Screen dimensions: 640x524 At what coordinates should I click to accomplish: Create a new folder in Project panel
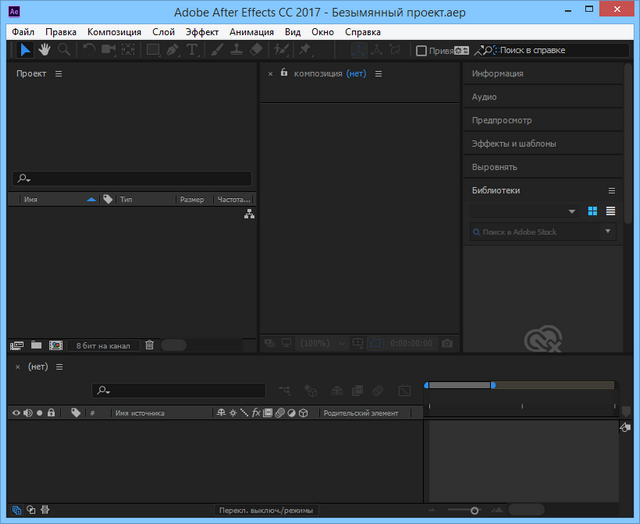coord(36,345)
